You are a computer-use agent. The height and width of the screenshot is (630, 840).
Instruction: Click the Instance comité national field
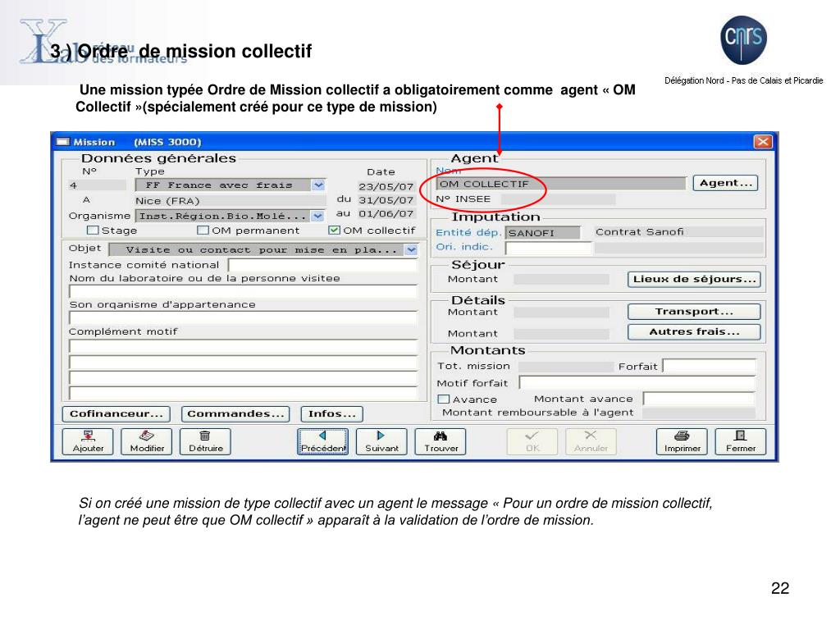pyautogui.click(x=323, y=265)
